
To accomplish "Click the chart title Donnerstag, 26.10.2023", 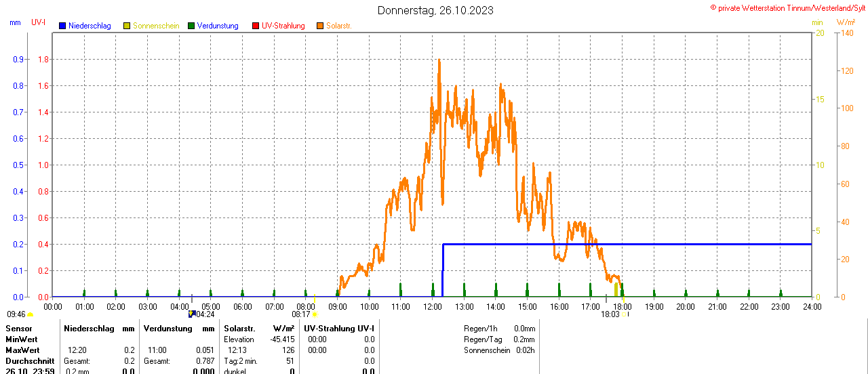I will (x=435, y=10).
